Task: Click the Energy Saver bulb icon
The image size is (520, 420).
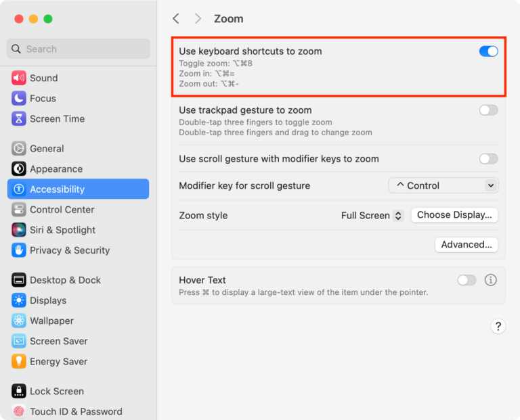Action: 19,361
